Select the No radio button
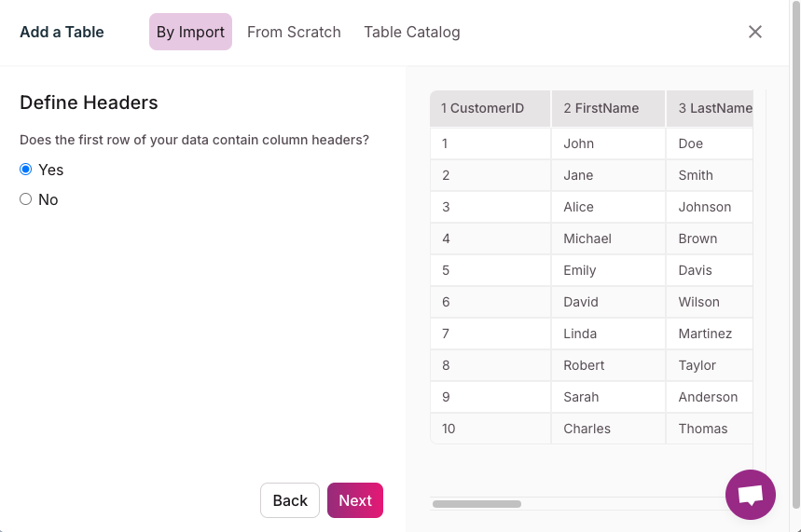The height and width of the screenshot is (532, 801). (x=26, y=199)
